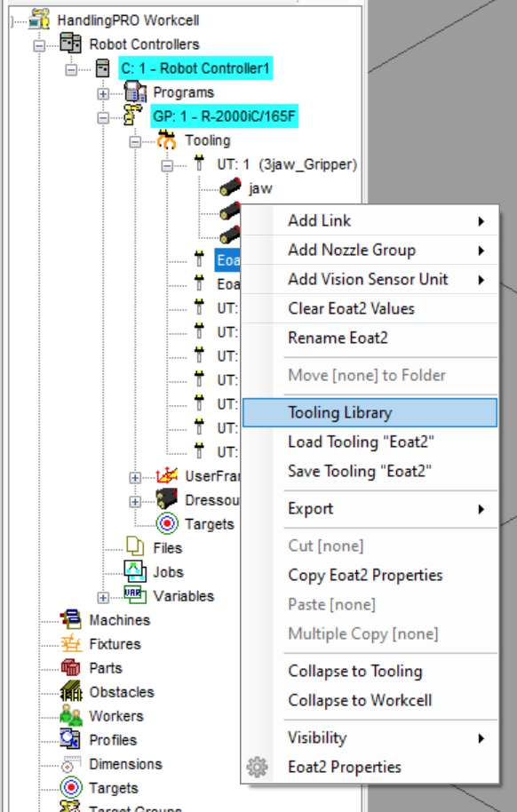Expand the UserFrames node

[x=135, y=477]
